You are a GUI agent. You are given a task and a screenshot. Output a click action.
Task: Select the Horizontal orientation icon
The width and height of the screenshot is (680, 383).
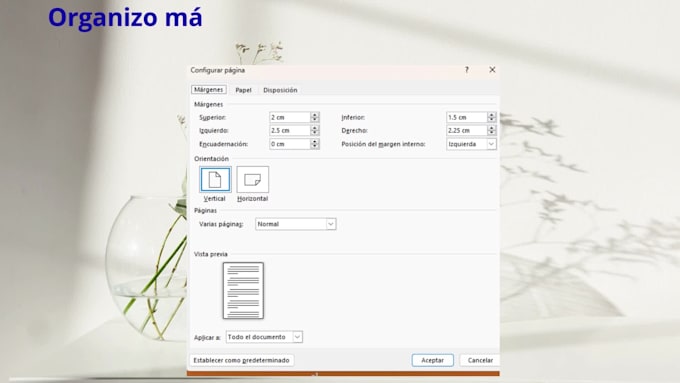pos(252,179)
